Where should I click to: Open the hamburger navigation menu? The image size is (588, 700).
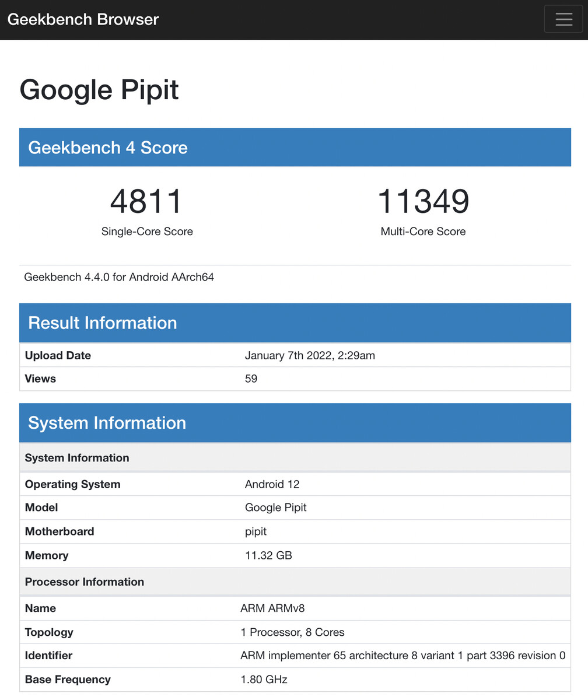(563, 19)
